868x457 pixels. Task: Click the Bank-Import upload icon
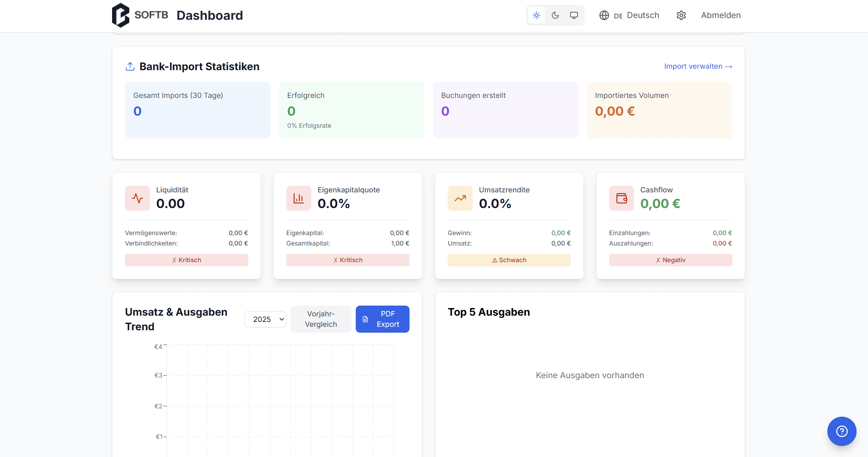(130, 66)
